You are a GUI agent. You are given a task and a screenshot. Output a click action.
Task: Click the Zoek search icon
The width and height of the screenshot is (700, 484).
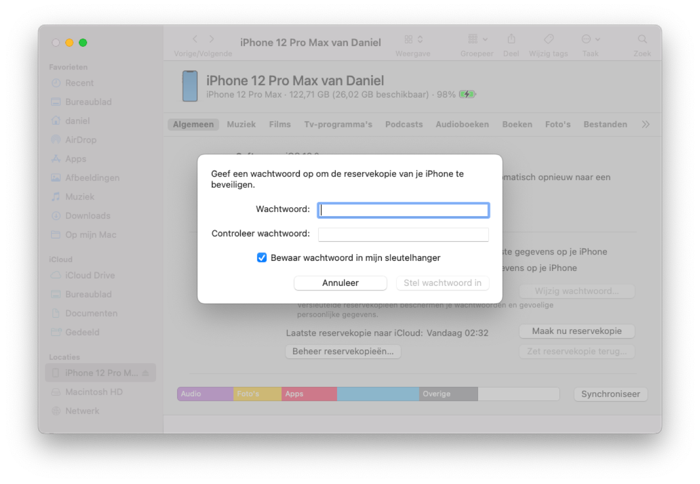click(642, 39)
